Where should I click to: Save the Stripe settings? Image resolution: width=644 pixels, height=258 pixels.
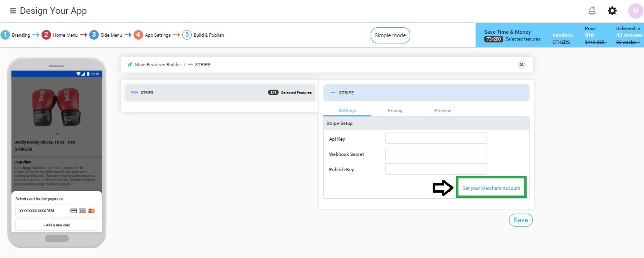[x=520, y=220]
